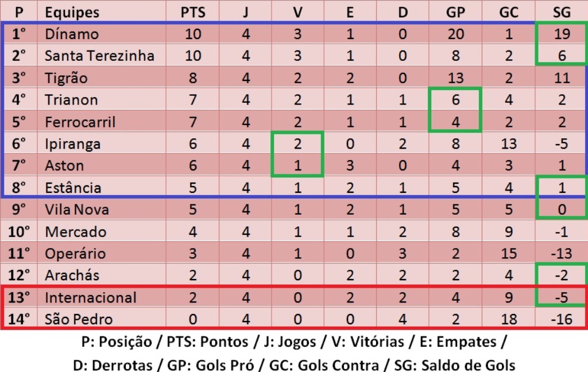
Task: Click the Tigrão team name
Action: pyautogui.click(x=66, y=78)
